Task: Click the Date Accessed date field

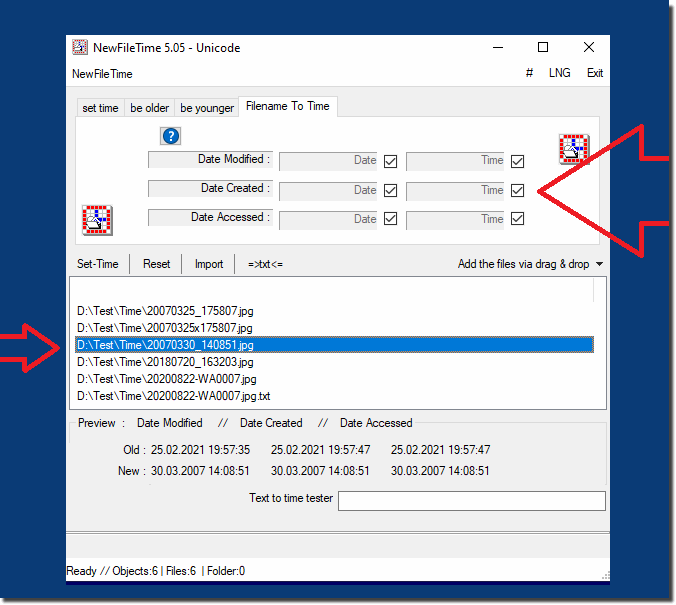Action: 328,219
